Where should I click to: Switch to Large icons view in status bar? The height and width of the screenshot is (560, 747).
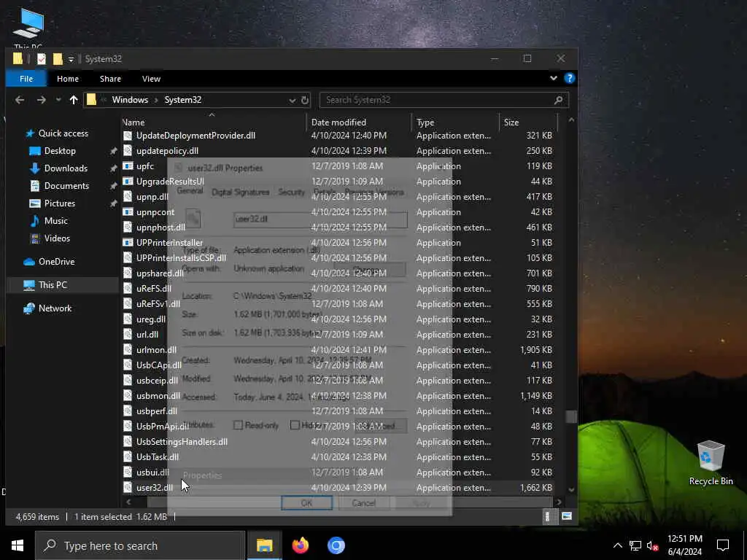click(566, 516)
